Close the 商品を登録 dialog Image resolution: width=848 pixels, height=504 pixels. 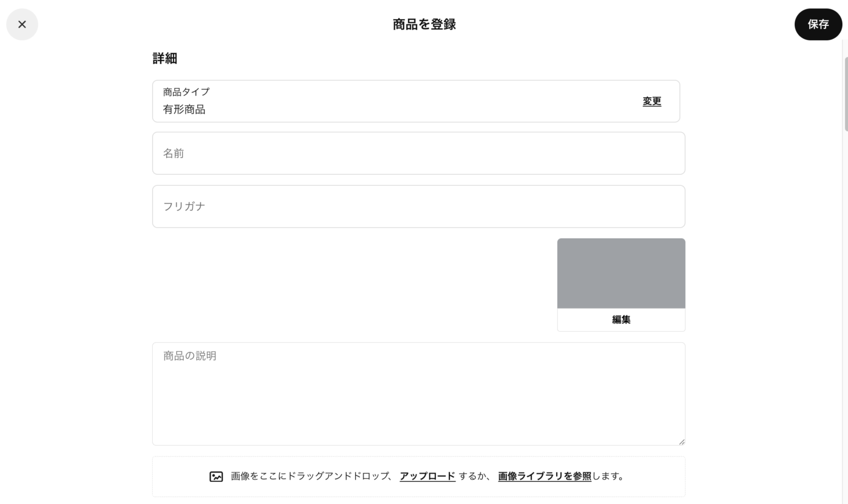(22, 24)
